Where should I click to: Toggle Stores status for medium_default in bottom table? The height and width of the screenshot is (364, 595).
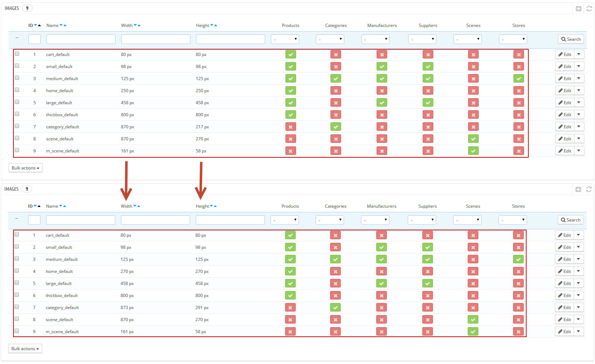tap(518, 259)
